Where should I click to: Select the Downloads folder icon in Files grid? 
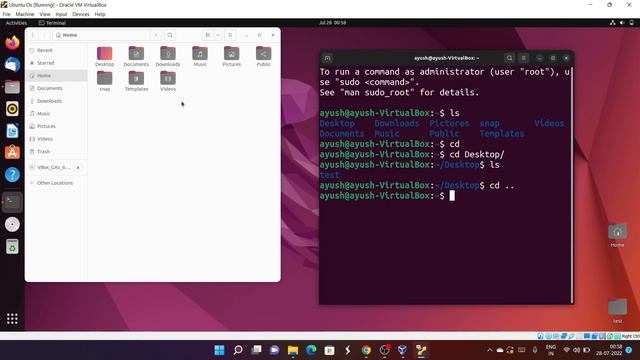168,57
